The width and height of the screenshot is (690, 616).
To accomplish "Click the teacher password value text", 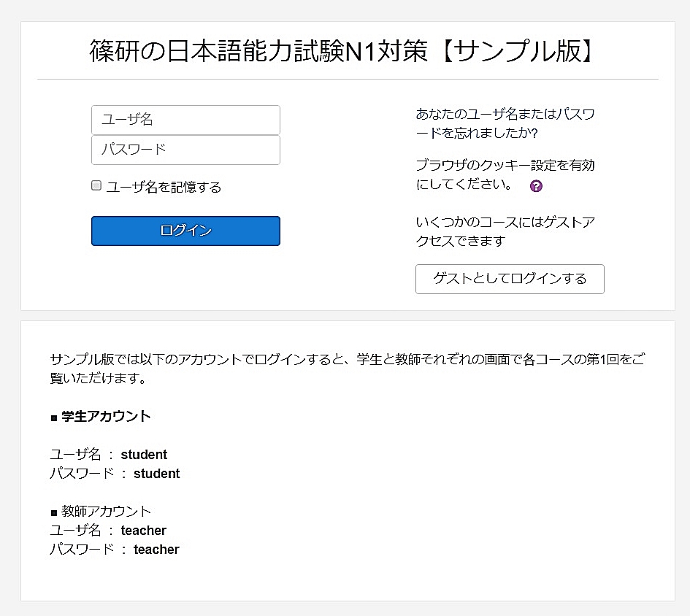I will (x=156, y=549).
